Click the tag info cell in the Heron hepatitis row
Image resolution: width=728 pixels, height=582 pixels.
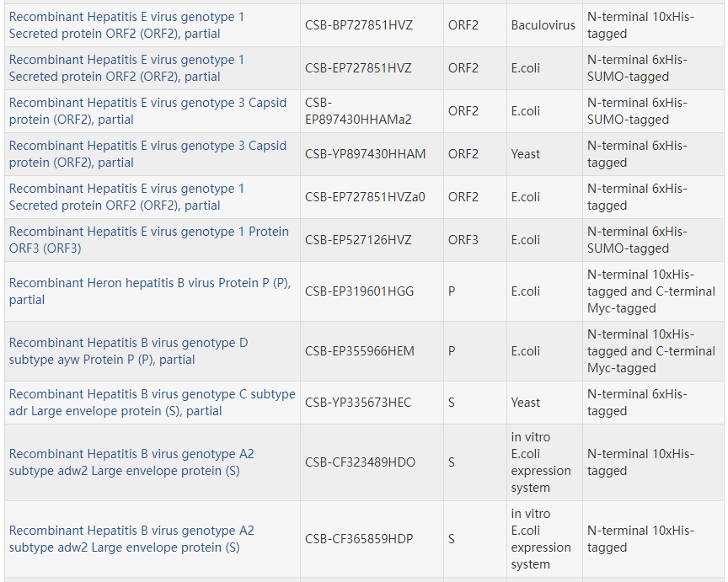pyautogui.click(x=650, y=291)
